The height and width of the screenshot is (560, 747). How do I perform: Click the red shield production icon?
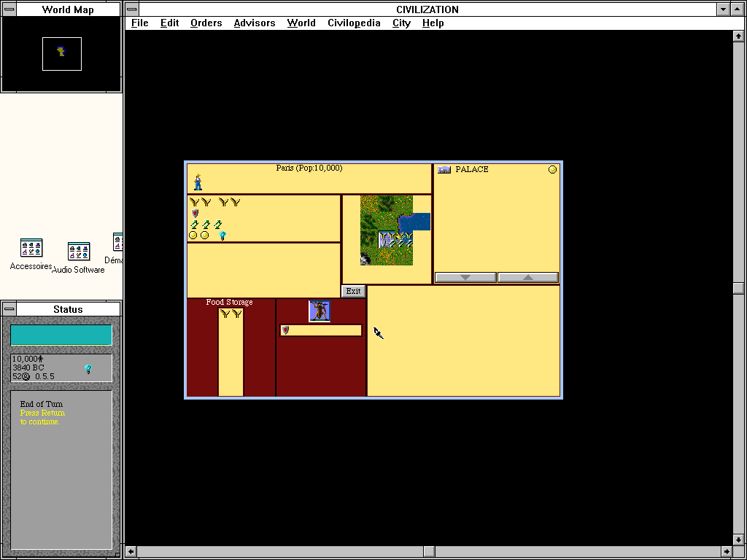click(x=194, y=214)
